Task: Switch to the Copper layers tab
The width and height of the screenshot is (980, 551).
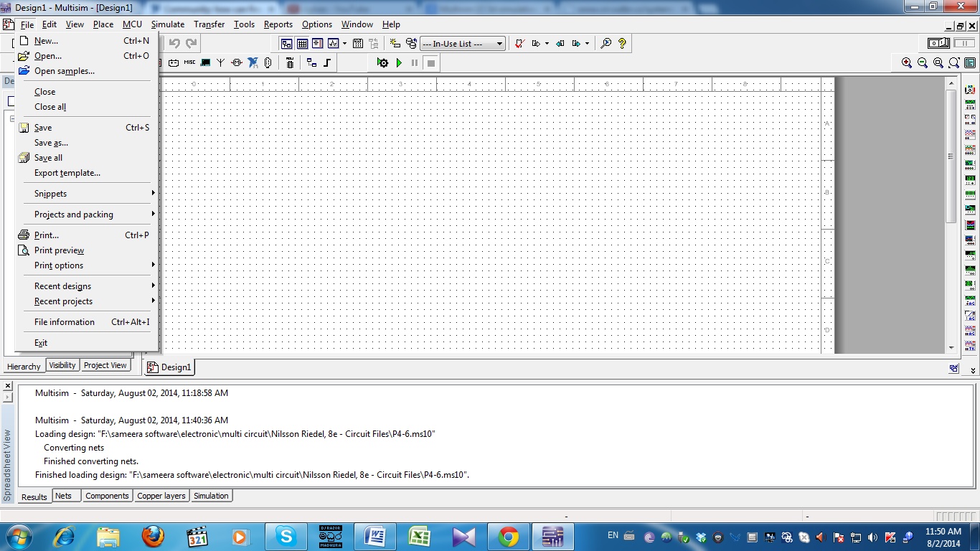Action: pyautogui.click(x=161, y=496)
